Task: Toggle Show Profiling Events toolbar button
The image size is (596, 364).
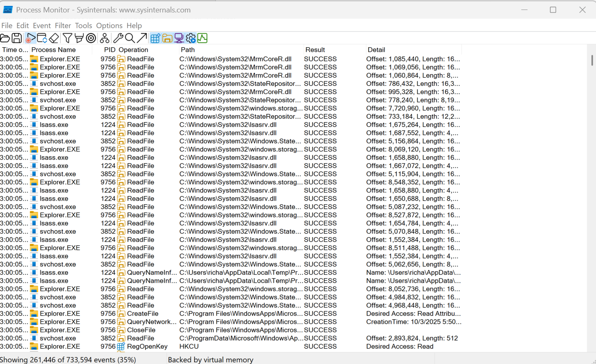Action: coord(202,38)
